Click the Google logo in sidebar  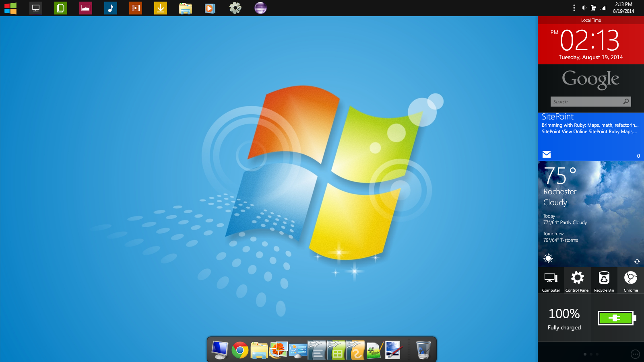click(590, 79)
